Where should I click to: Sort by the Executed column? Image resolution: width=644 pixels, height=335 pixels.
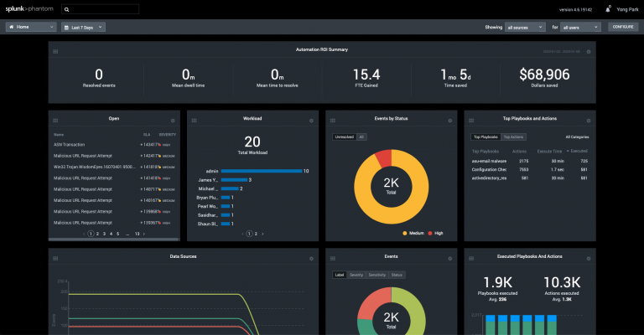[577, 151]
